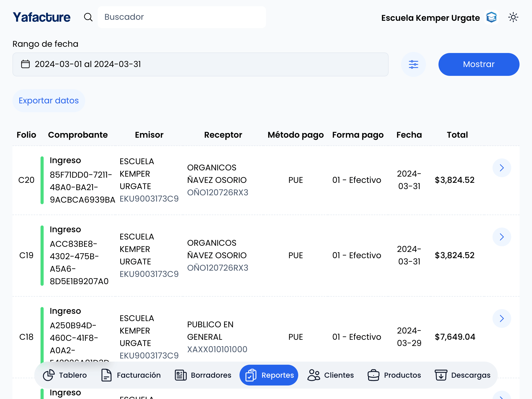Click the Folio column header

pyautogui.click(x=26, y=135)
